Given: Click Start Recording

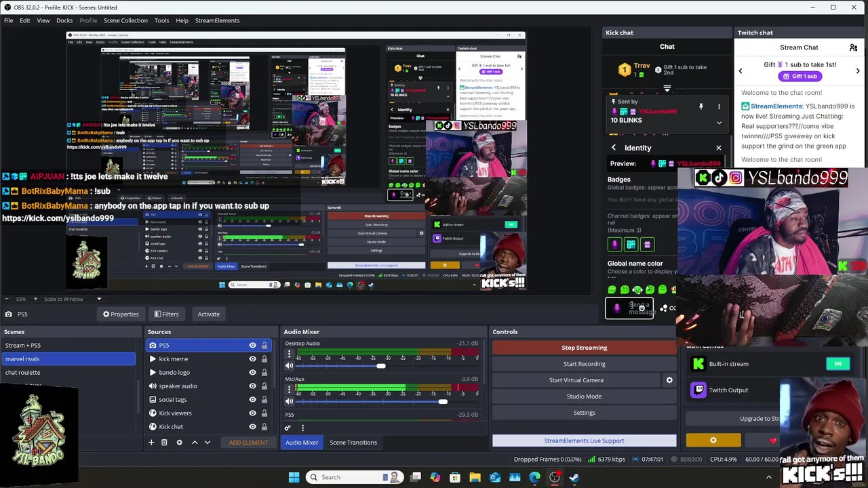Looking at the screenshot, I should click(585, 364).
